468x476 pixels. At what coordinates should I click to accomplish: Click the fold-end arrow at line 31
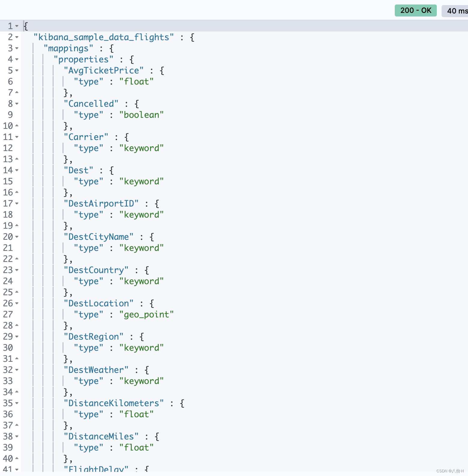click(x=17, y=358)
